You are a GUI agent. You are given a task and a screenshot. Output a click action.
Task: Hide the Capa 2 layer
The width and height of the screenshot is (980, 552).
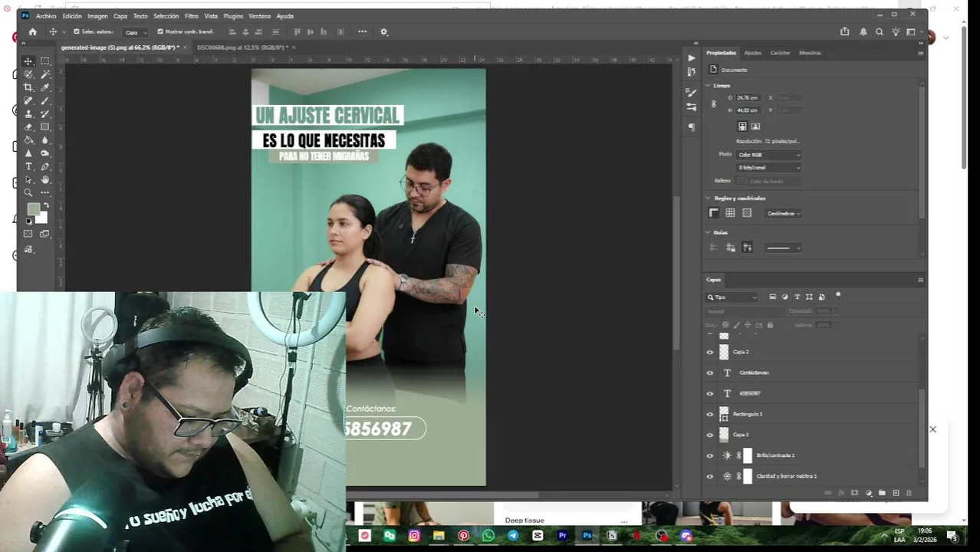[709, 352]
